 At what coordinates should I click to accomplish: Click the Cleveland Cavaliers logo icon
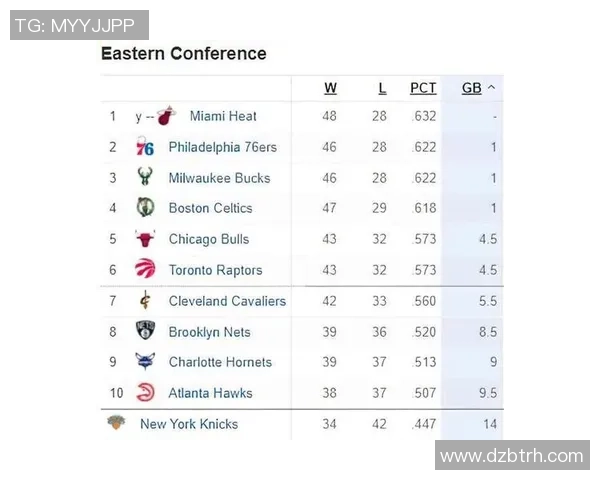coord(145,301)
